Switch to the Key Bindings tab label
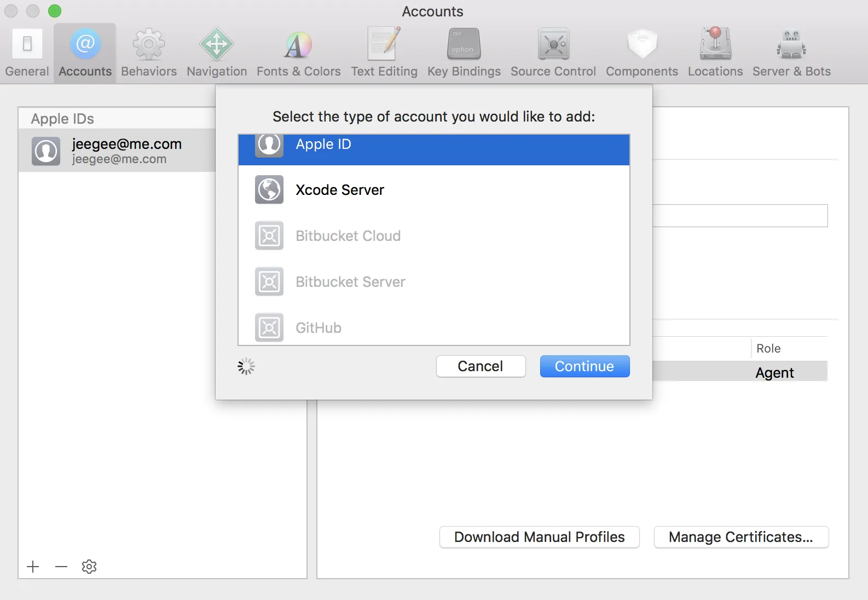The width and height of the screenshot is (868, 600). point(464,72)
